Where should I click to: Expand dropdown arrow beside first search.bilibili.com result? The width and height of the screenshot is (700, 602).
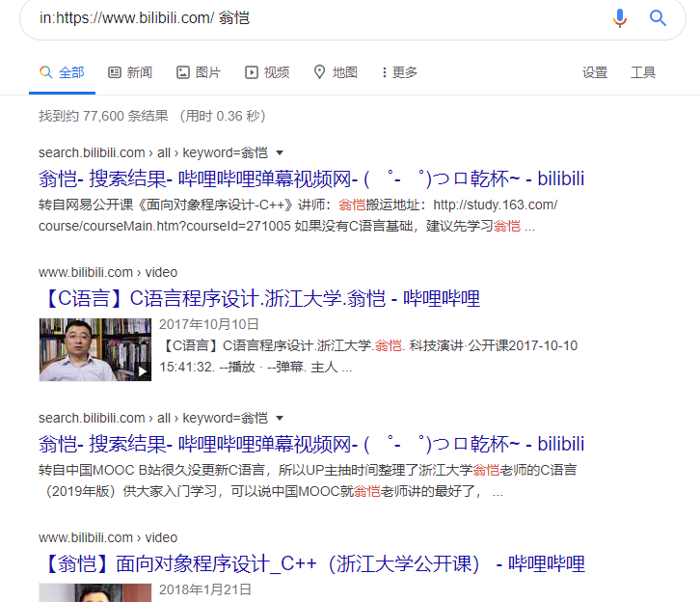[x=280, y=153]
